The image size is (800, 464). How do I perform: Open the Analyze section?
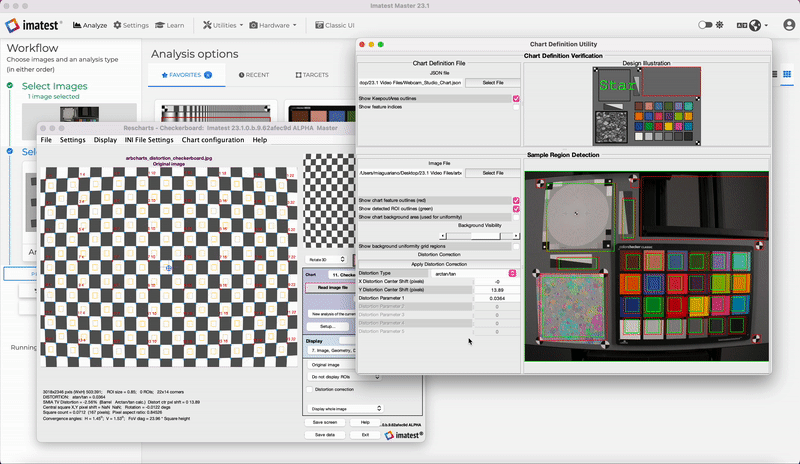pos(90,25)
